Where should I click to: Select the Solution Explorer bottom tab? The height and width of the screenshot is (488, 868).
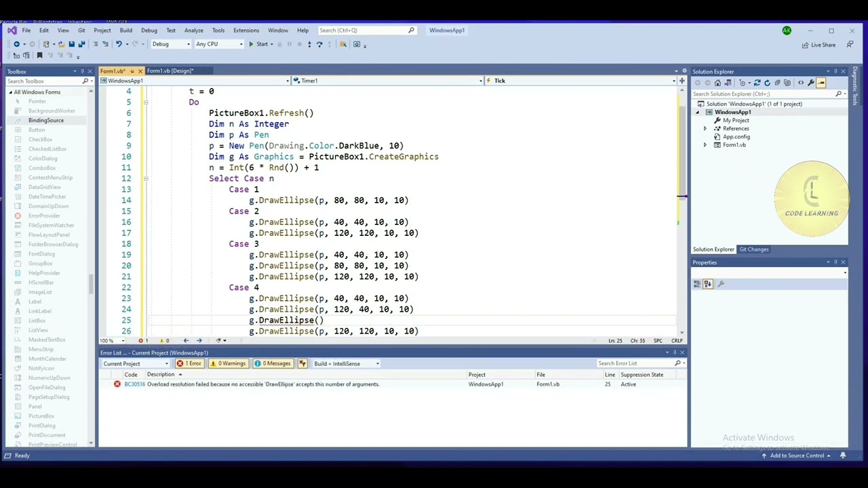click(x=713, y=249)
